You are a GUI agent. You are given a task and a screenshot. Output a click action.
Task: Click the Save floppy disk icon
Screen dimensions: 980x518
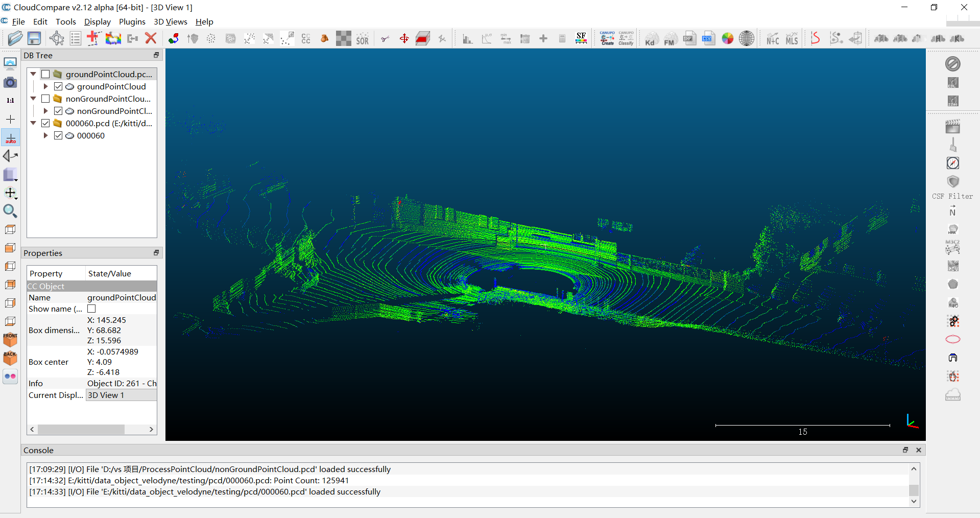[34, 38]
